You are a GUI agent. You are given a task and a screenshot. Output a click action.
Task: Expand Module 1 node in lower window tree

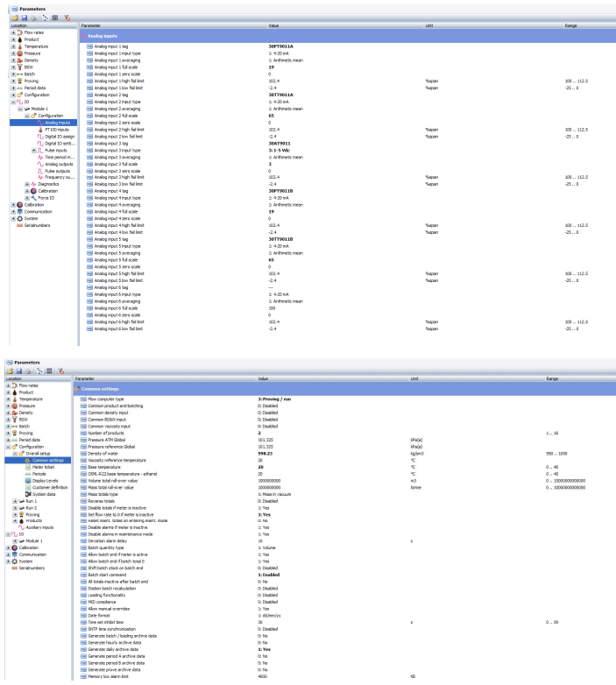[15, 540]
